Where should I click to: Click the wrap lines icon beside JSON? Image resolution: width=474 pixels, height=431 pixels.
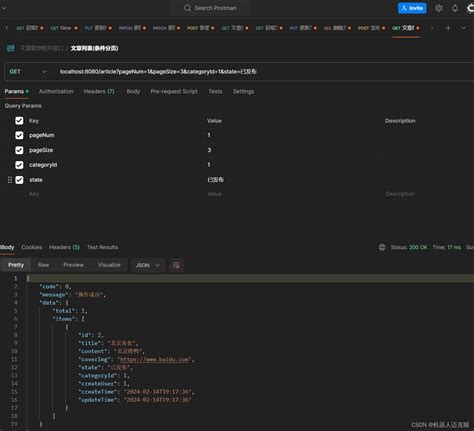[176, 265]
